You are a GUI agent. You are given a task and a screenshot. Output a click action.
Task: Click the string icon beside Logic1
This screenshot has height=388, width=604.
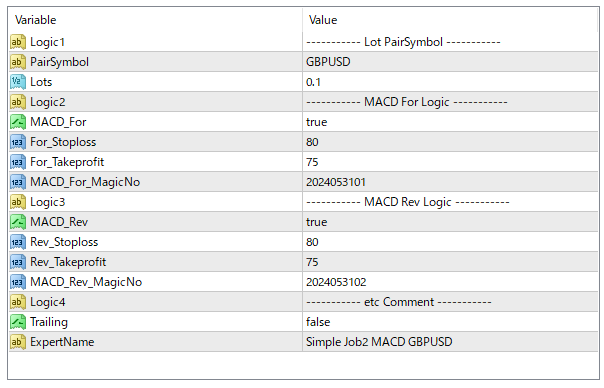coord(18,42)
